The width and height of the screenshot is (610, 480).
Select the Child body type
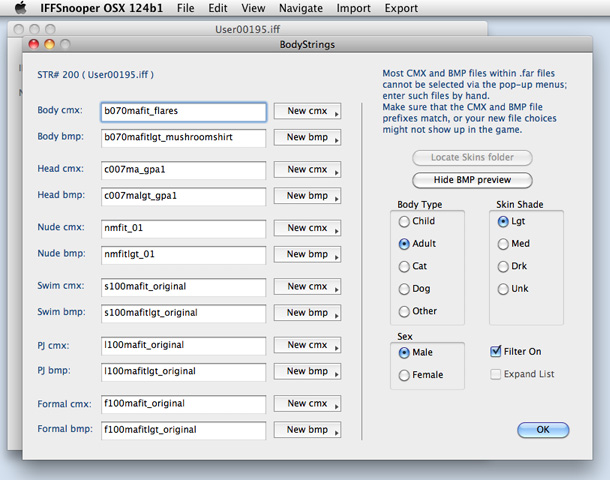[x=404, y=221]
